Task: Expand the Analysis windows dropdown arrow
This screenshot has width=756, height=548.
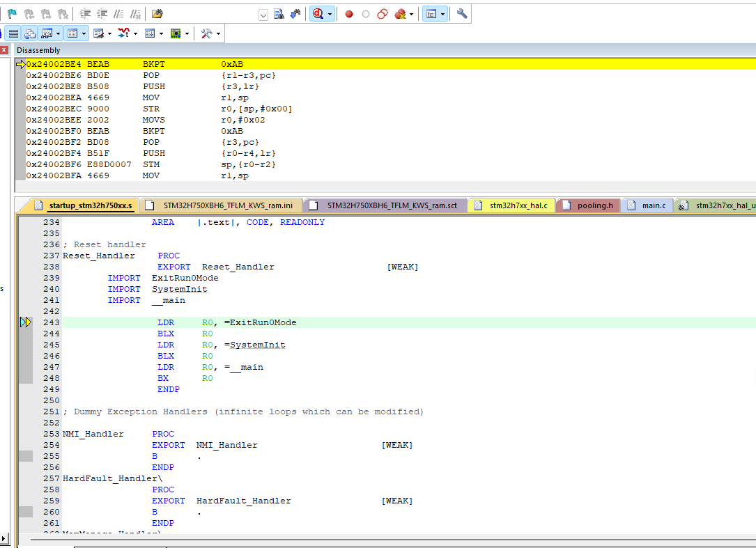Action: pyautogui.click(x=135, y=33)
